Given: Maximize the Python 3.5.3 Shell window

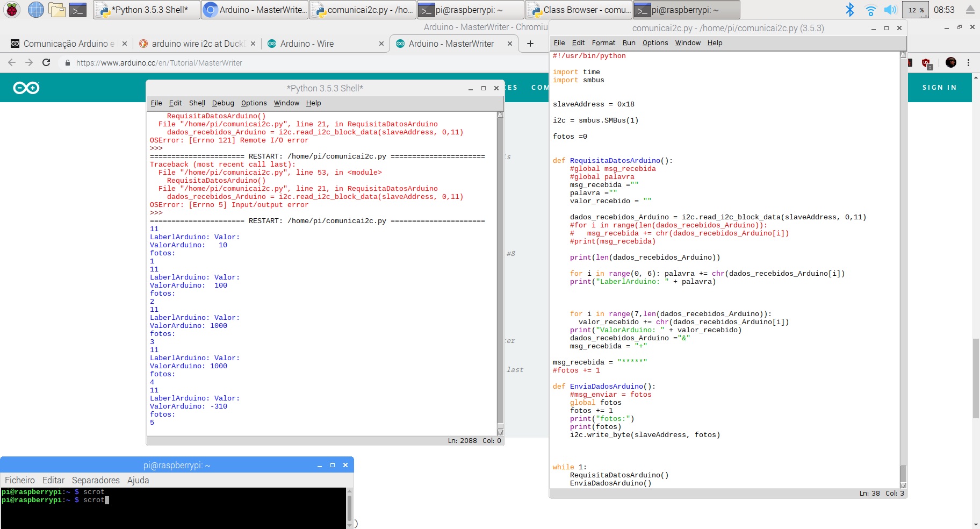Looking at the screenshot, I should click(484, 88).
